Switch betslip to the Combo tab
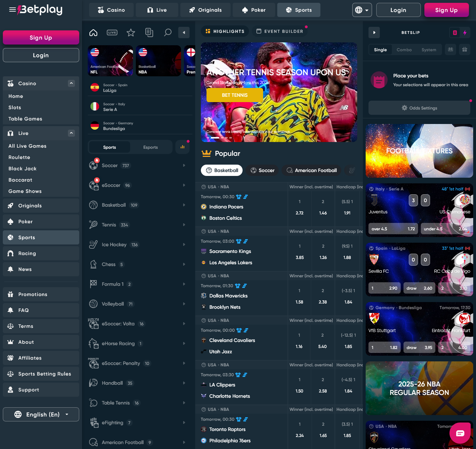The height and width of the screenshot is (449, 476). tap(404, 50)
